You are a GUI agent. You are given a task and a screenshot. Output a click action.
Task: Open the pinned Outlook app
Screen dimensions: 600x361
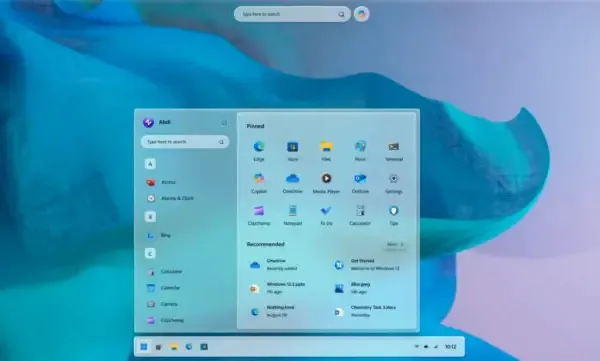tap(360, 183)
